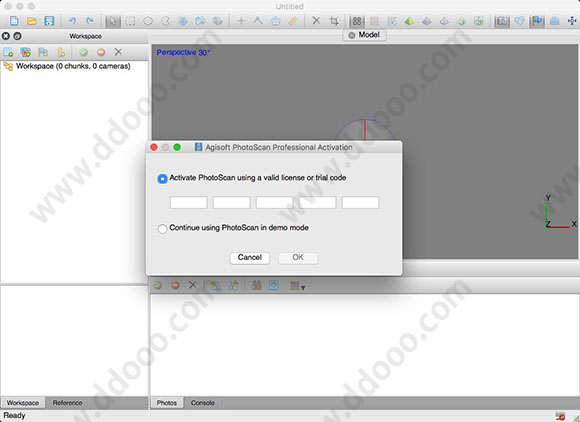Click Enable Items green check in Workspace toolbar
Screen dimensions: 580x422
click(84, 52)
